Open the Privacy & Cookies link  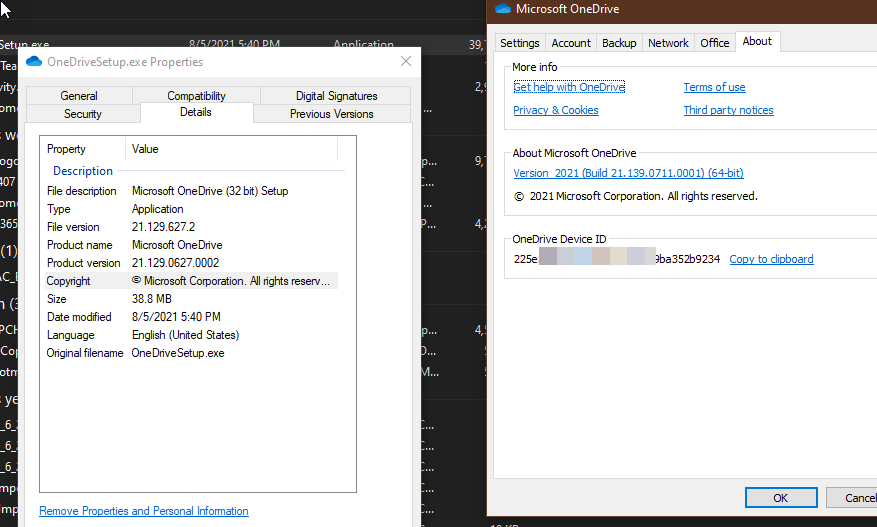pyautogui.click(x=556, y=110)
